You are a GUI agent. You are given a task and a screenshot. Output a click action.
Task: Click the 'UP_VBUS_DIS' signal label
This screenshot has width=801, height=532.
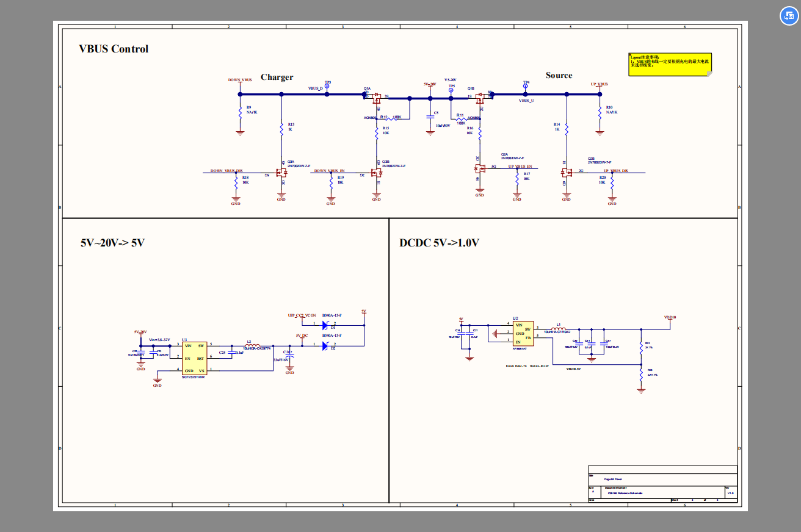[x=615, y=171]
